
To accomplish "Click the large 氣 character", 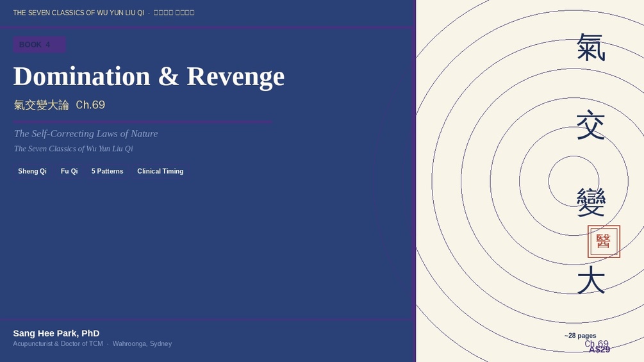I will pos(591,47).
